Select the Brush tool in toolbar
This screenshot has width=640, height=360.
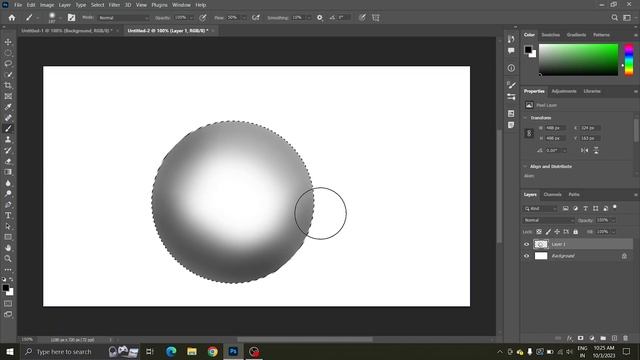[8, 129]
